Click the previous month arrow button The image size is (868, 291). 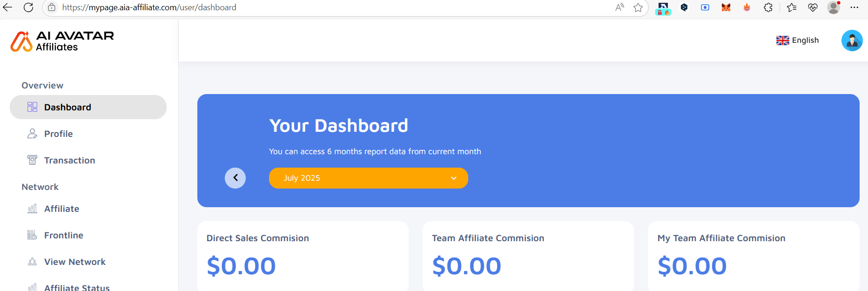[x=235, y=178]
